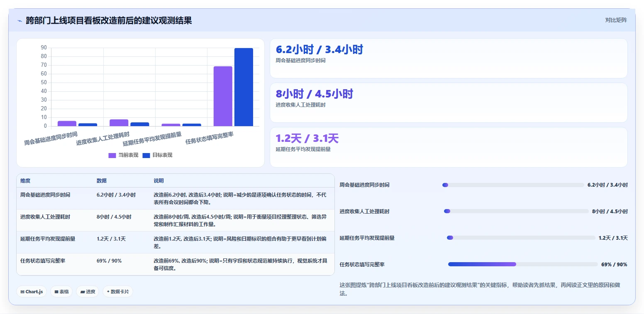Click the 说明 table column header
The image size is (644, 314).
click(159, 181)
